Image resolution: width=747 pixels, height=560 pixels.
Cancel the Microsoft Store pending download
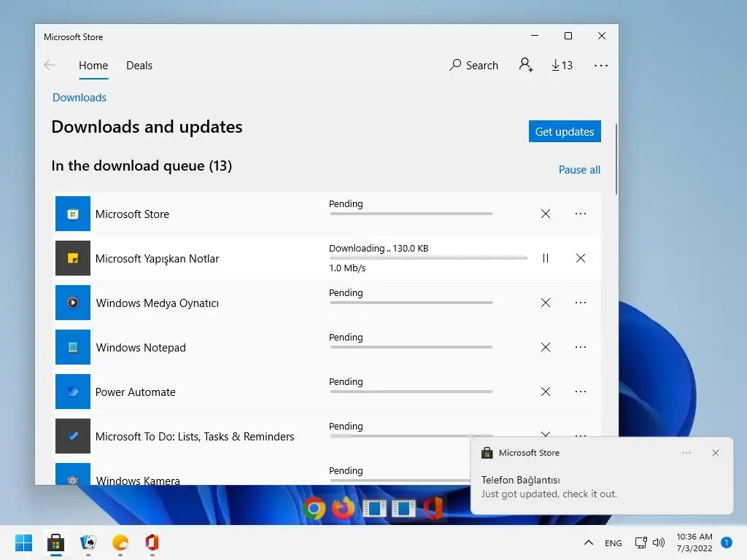[x=546, y=214]
